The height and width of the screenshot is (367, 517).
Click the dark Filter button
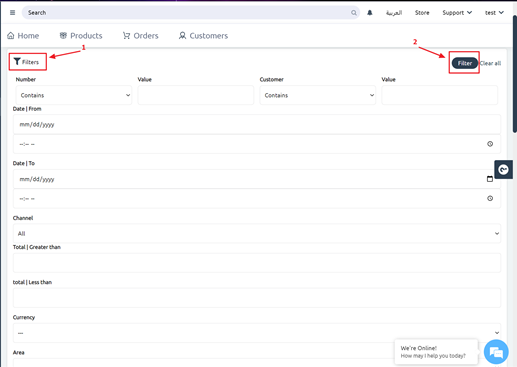point(465,63)
